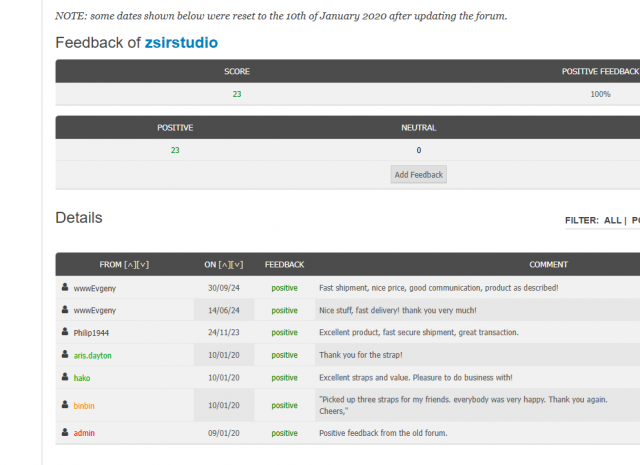Viewport: 640px width, 465px height.
Task: Click the user icon beside admin
Action: pyautogui.click(x=65, y=432)
